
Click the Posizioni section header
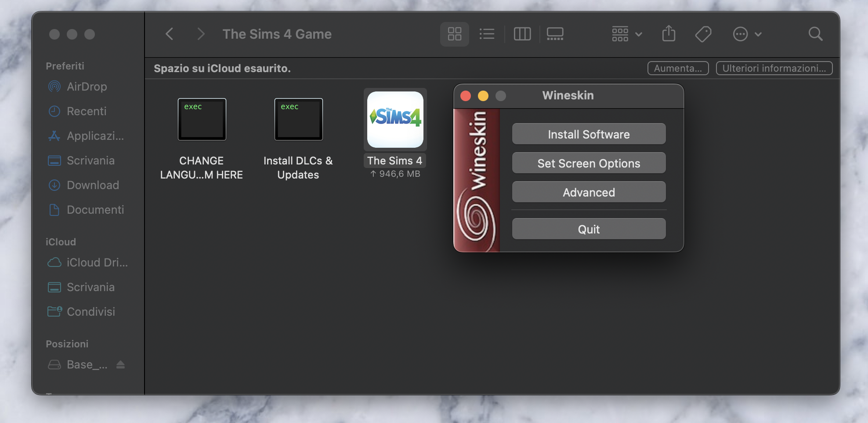click(x=67, y=344)
